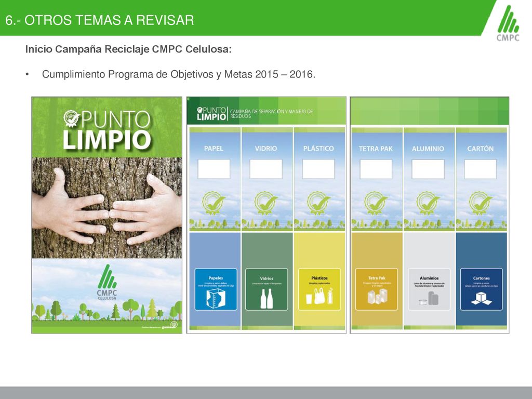Click the hands hugging tree photo
Screen dimensions: 532x399
(107, 208)
